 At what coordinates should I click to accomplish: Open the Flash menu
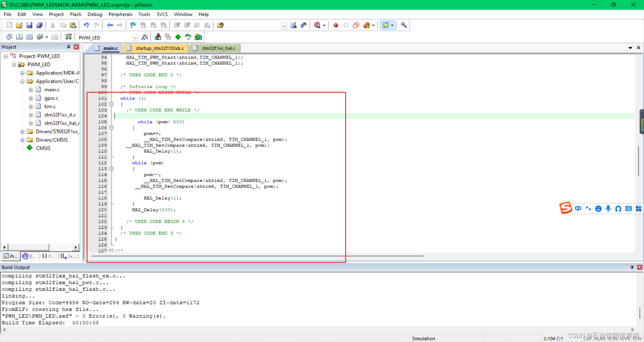tap(75, 14)
